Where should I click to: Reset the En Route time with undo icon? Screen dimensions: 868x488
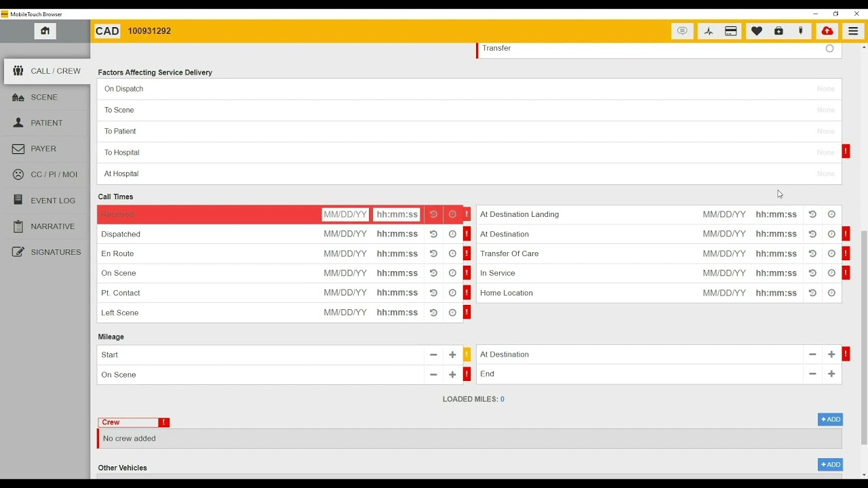(x=433, y=253)
